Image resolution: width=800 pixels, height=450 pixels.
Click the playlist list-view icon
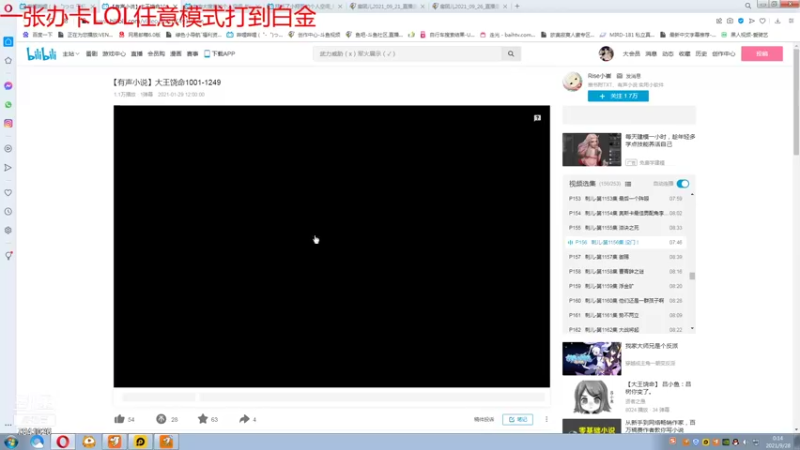click(x=628, y=184)
